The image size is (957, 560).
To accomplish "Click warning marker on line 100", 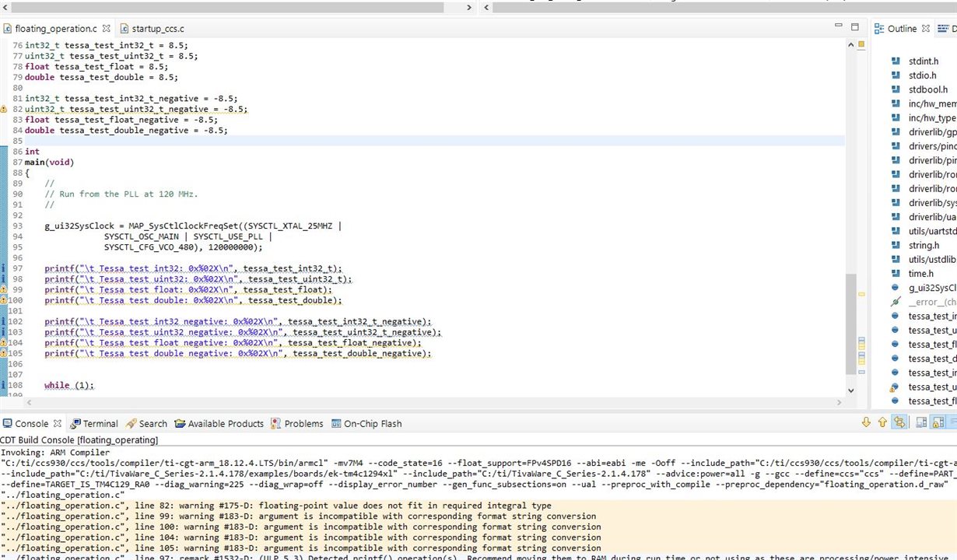I will tap(4, 300).
